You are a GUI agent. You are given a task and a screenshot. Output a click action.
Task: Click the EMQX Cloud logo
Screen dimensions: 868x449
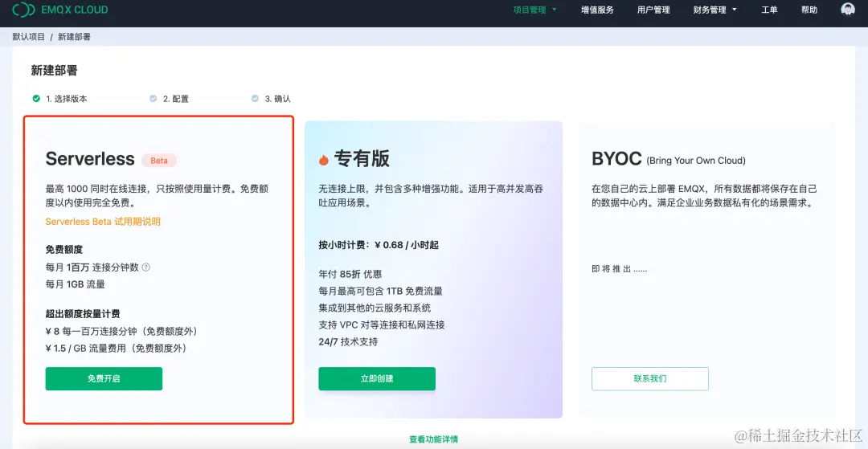pos(59,10)
